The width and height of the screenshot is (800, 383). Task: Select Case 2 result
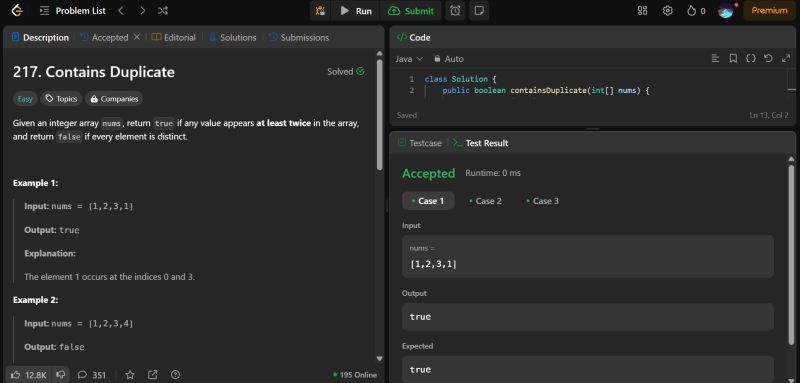(485, 201)
